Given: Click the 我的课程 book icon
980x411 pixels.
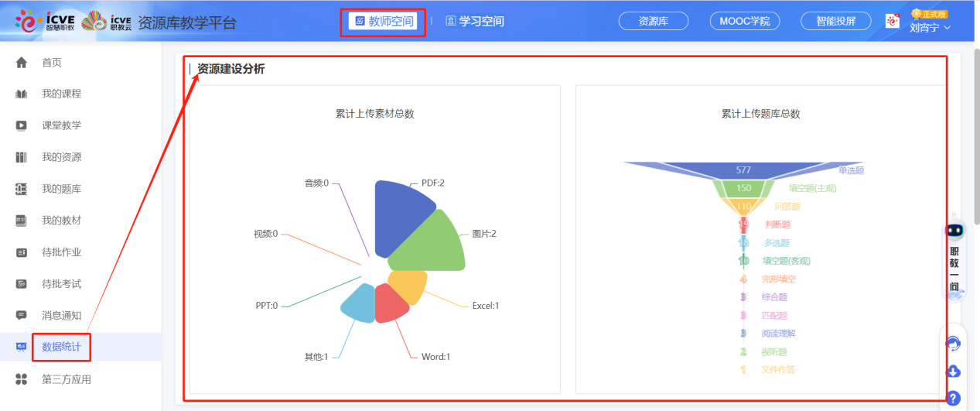Looking at the screenshot, I should pyautogui.click(x=22, y=94).
